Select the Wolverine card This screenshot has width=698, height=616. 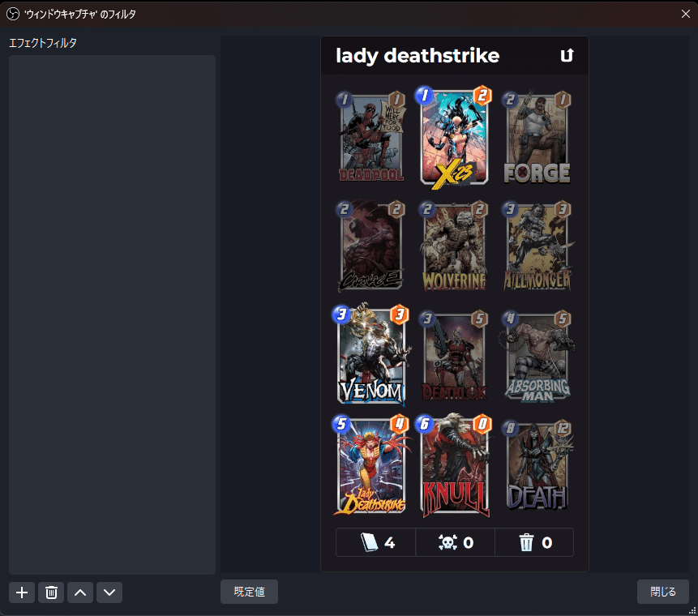pos(454,246)
